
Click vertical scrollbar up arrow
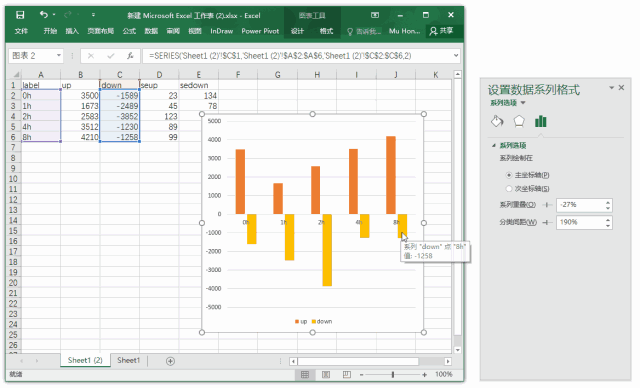pos(458,74)
